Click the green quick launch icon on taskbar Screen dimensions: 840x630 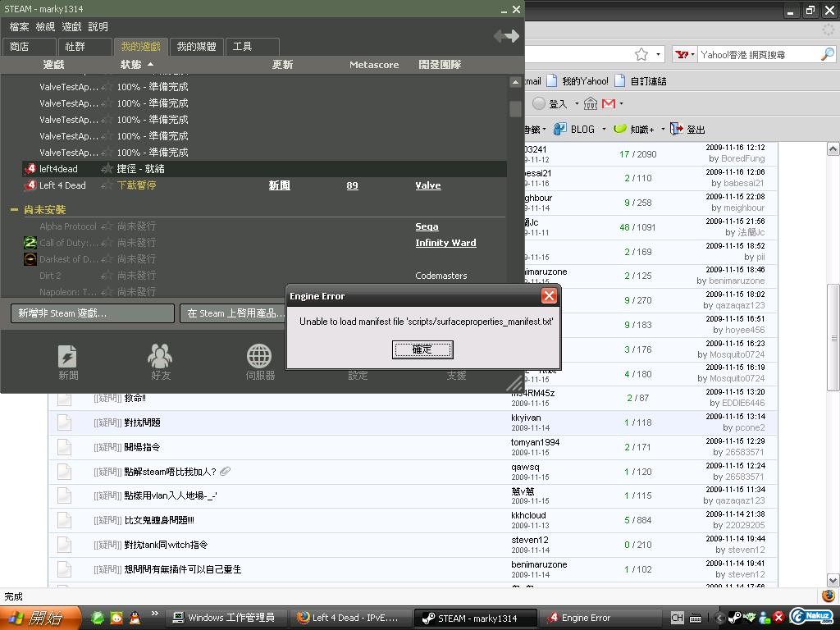(x=98, y=618)
